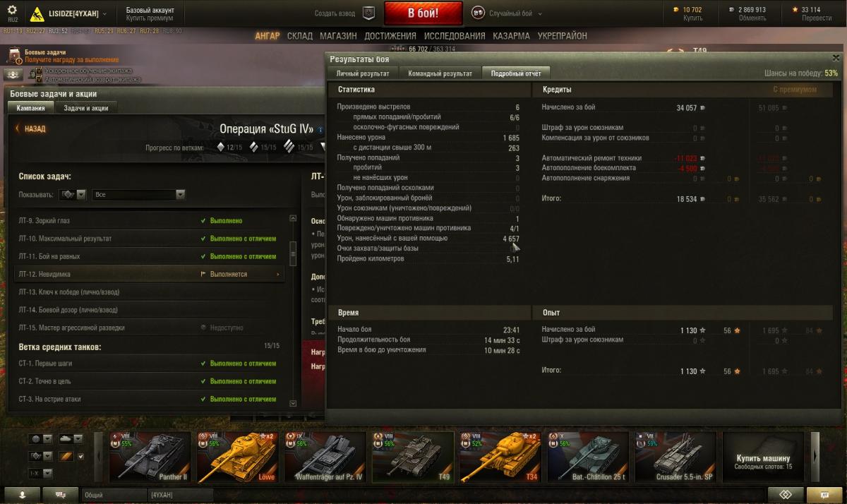Click the Создать взвод platoon icon
847x504 pixels.
368,13
